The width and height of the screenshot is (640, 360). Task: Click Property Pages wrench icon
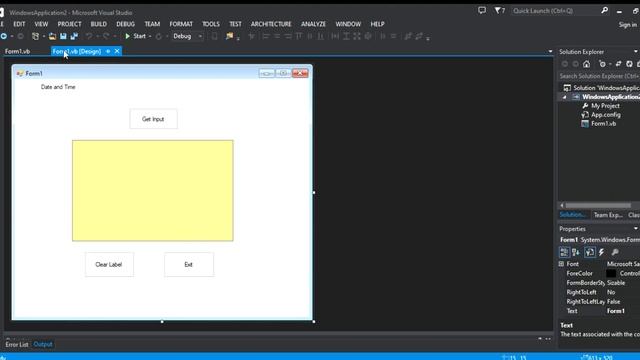coord(615,252)
